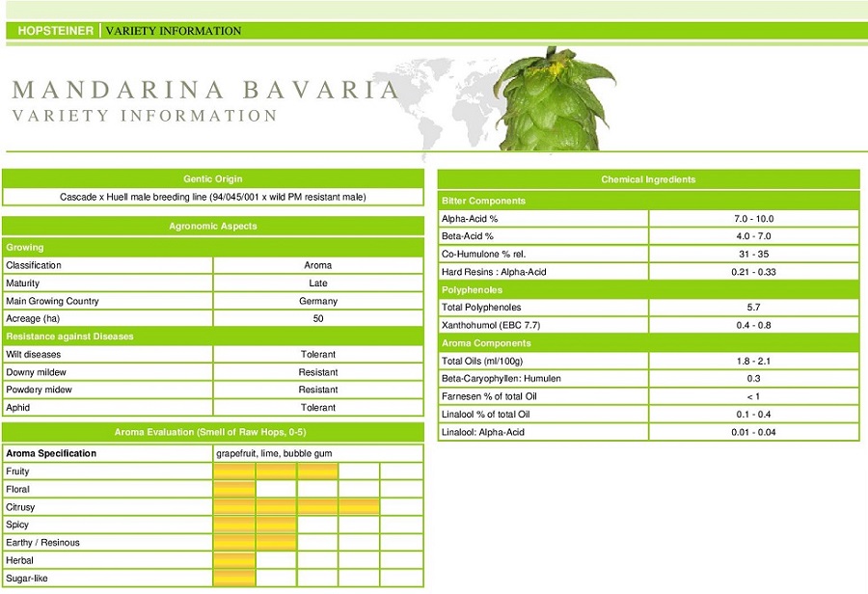868x594 pixels.
Task: Click the value '7.0 - 10.0'
Action: (x=753, y=219)
